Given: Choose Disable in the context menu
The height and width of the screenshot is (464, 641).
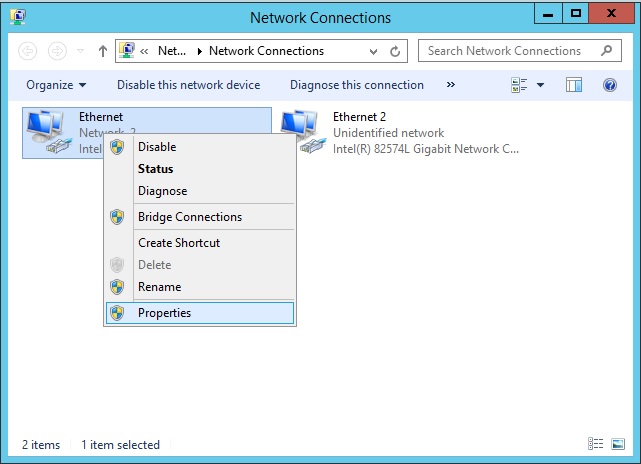Looking at the screenshot, I should pos(156,147).
